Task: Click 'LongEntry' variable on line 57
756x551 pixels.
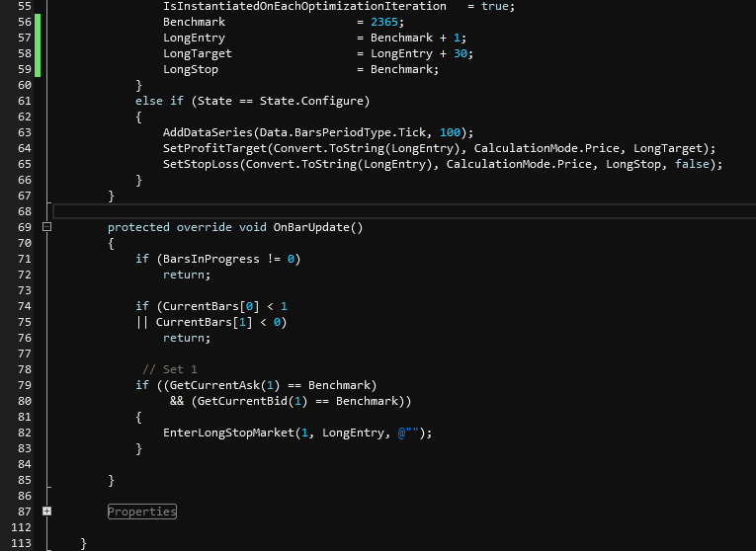Action: [194, 38]
